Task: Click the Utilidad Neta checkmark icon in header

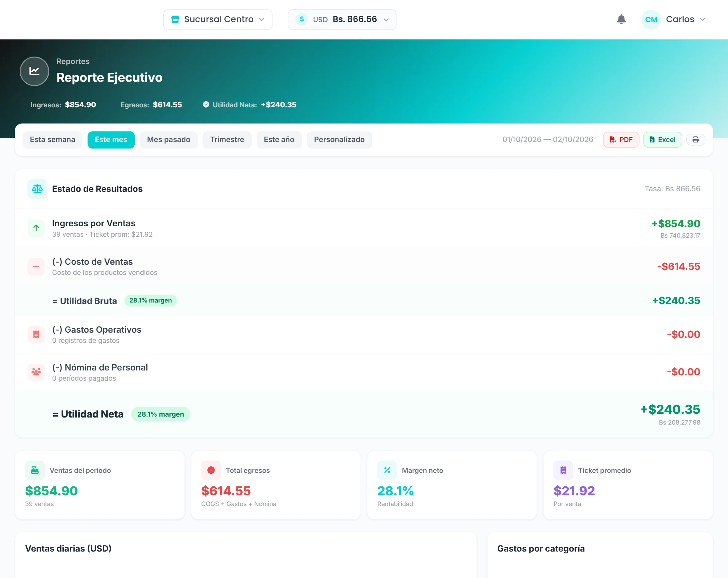Action: point(206,105)
